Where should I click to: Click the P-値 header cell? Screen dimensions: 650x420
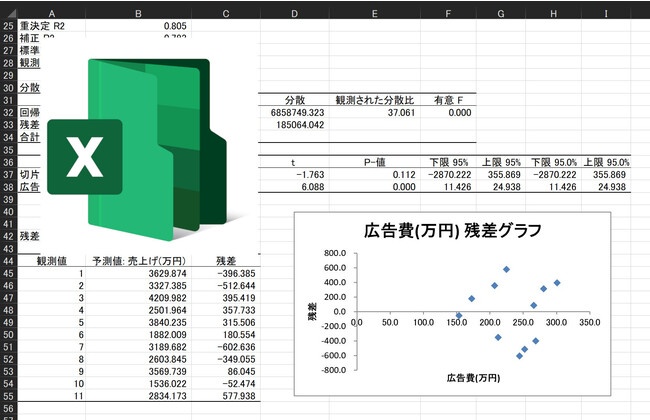point(374,162)
